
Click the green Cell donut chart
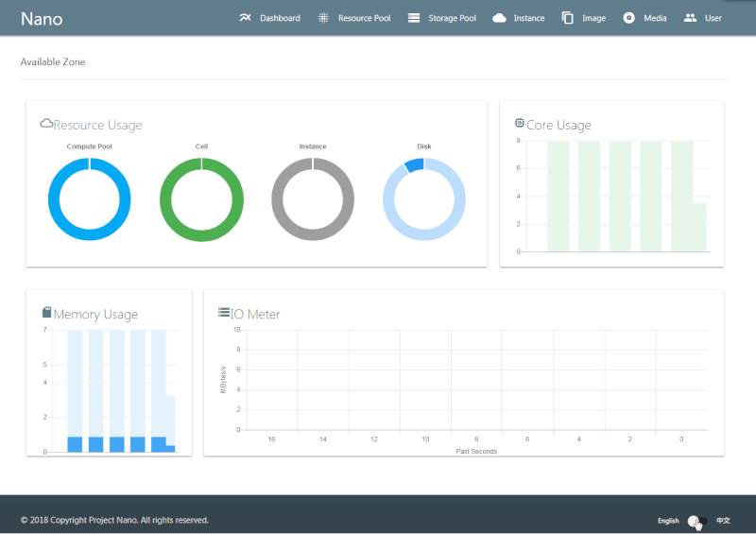(x=201, y=199)
